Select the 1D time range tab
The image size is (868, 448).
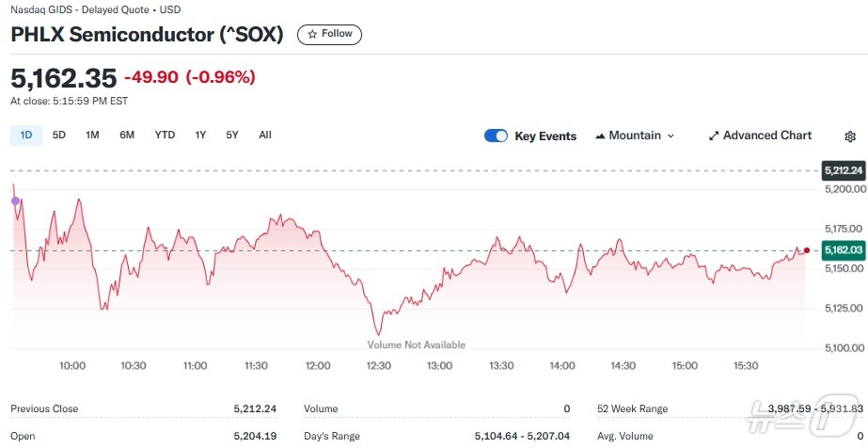click(26, 136)
